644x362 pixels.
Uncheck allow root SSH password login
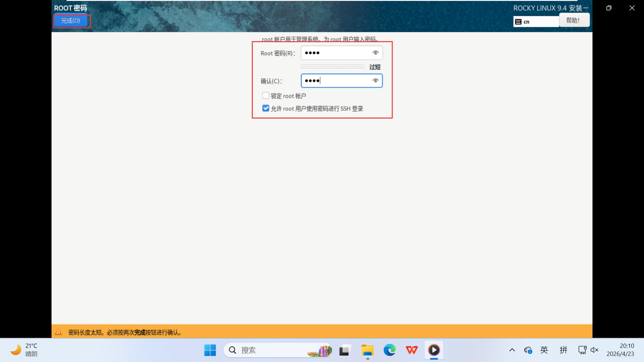pyautogui.click(x=266, y=108)
